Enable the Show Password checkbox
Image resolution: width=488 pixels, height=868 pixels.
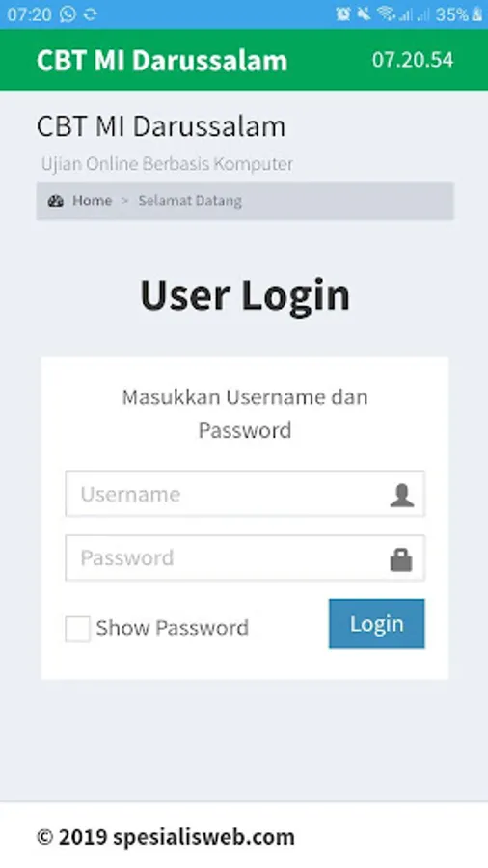[x=77, y=629]
